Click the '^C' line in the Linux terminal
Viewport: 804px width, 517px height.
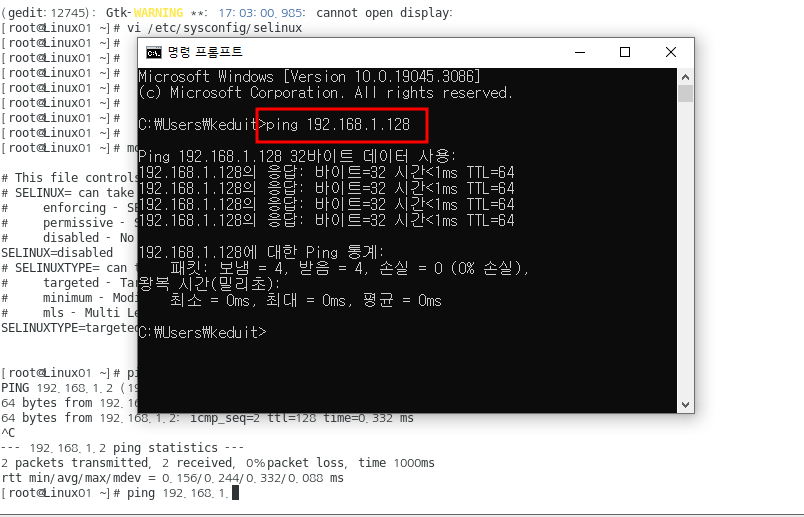click(x=8, y=433)
